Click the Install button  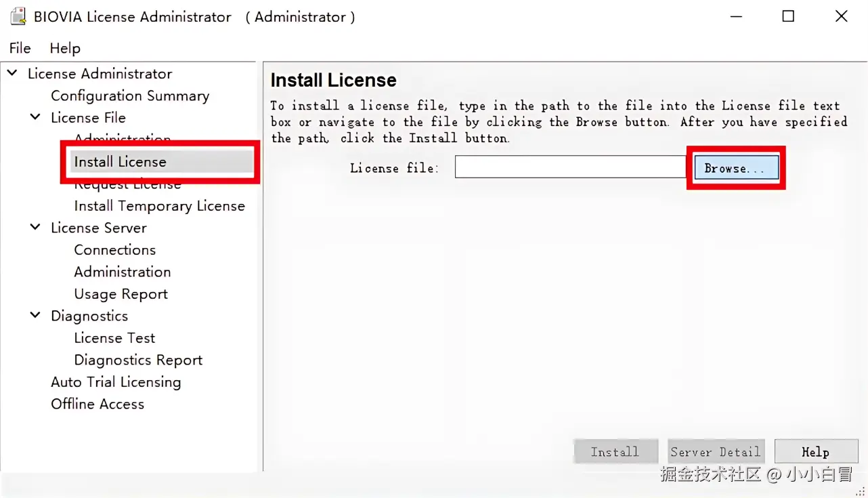[615, 451]
